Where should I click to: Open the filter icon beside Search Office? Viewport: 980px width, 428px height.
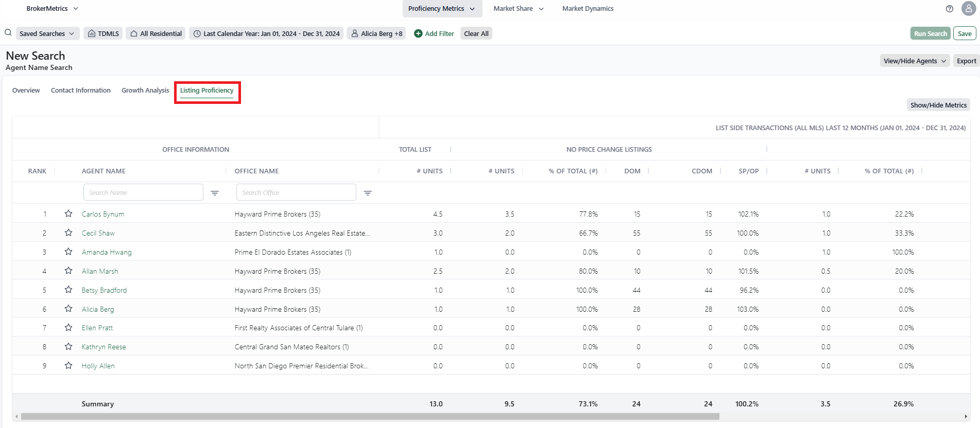pos(368,193)
